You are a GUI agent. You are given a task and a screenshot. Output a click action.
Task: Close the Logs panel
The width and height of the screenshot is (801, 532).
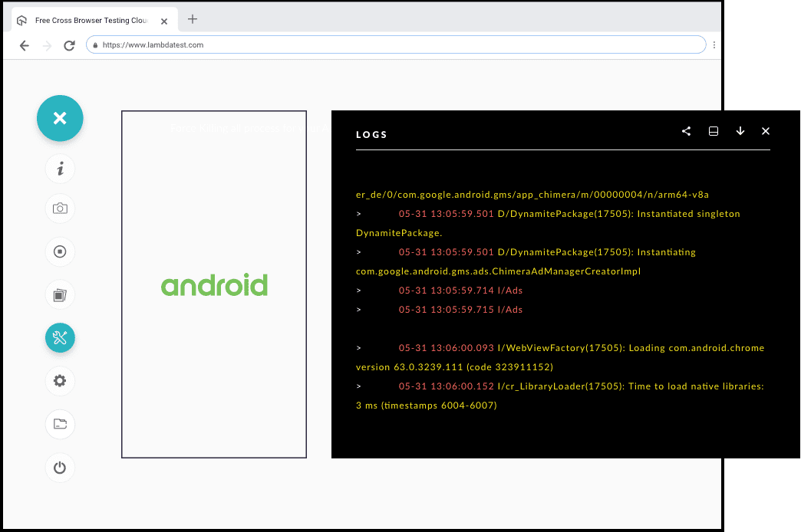[765, 131]
